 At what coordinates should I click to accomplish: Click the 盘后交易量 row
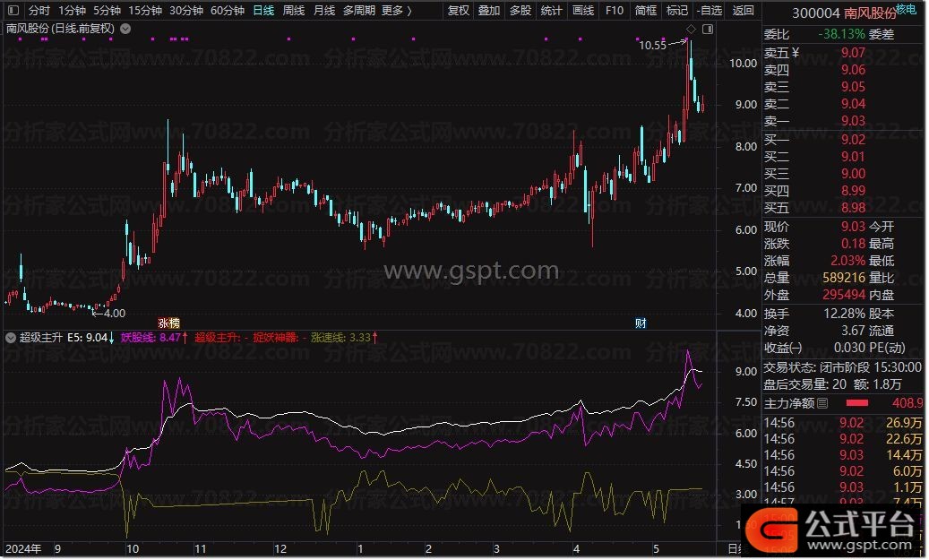833,384
